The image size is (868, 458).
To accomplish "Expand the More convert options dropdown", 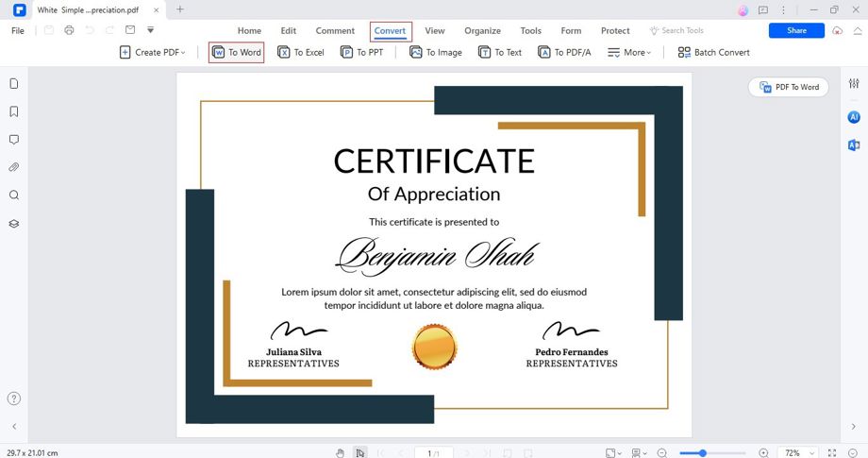I will pyautogui.click(x=629, y=52).
